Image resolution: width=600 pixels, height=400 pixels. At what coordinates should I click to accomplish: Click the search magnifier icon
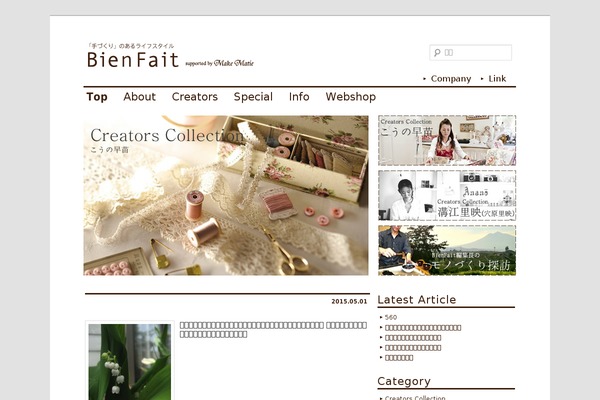coord(437,52)
